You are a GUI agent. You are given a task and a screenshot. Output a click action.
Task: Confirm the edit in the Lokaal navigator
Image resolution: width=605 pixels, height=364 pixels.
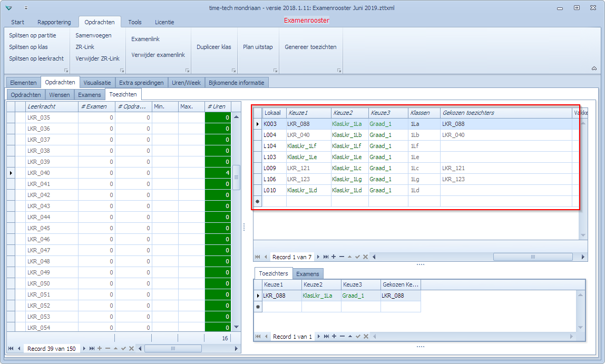358,257
